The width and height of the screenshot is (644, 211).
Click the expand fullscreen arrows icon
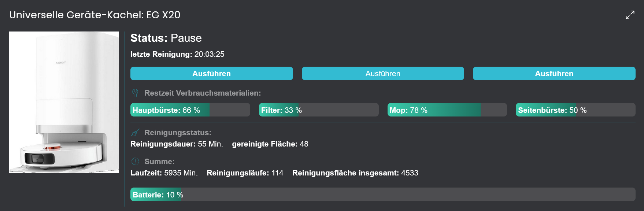pyautogui.click(x=630, y=15)
